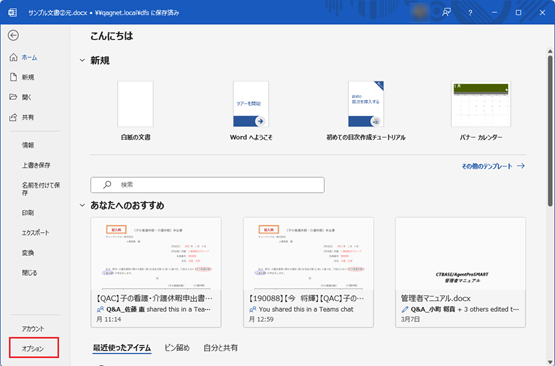Click the 新規 new document icon
This screenshot has height=366, width=555.
pos(13,77)
